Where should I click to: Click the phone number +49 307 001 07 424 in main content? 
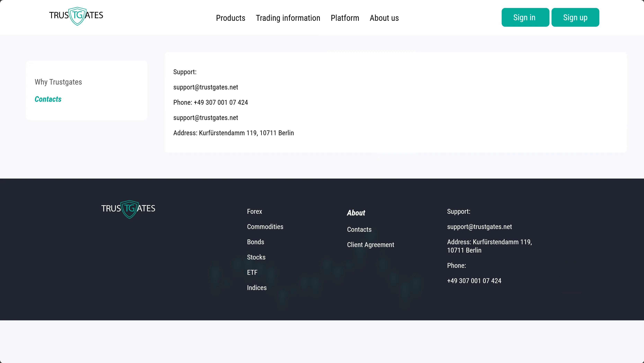point(221,102)
